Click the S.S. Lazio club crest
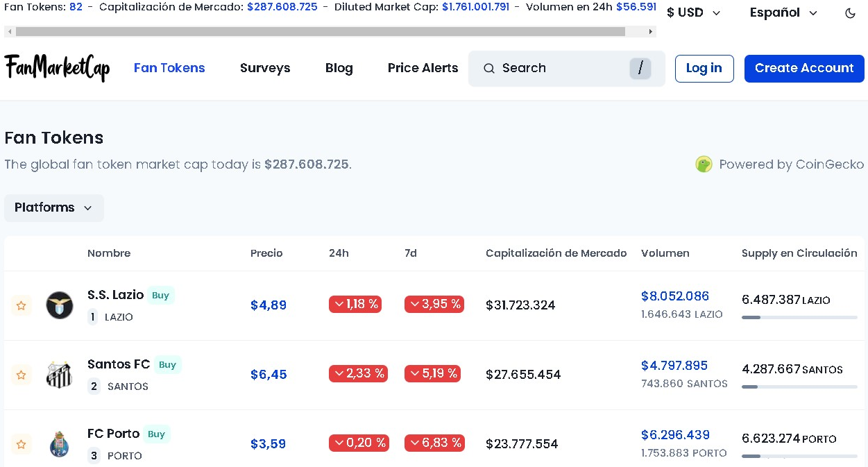 click(60, 305)
